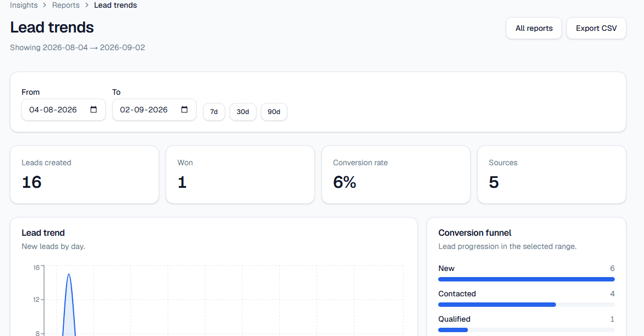The image size is (644, 336).
Task: Open the From date calendar picker icon
Action: click(94, 110)
